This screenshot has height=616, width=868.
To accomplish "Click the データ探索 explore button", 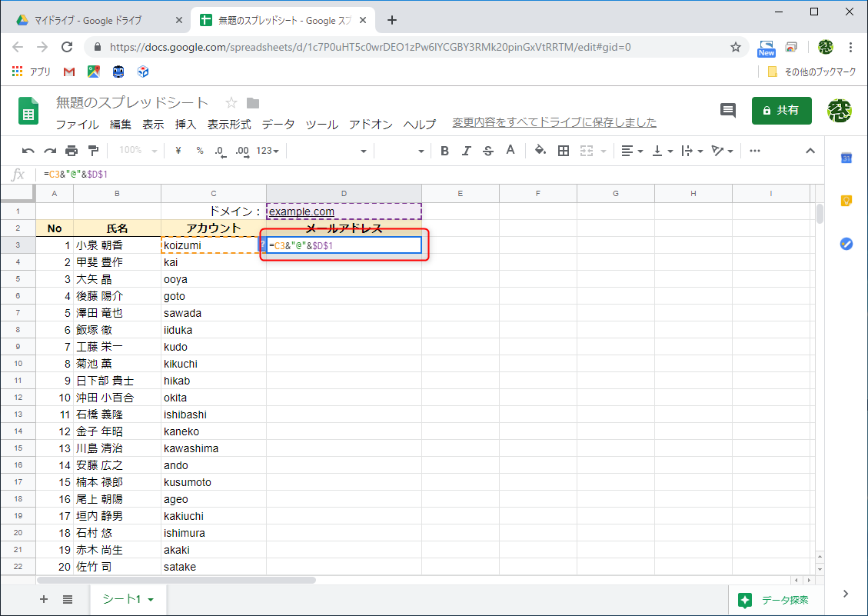I will (775, 599).
